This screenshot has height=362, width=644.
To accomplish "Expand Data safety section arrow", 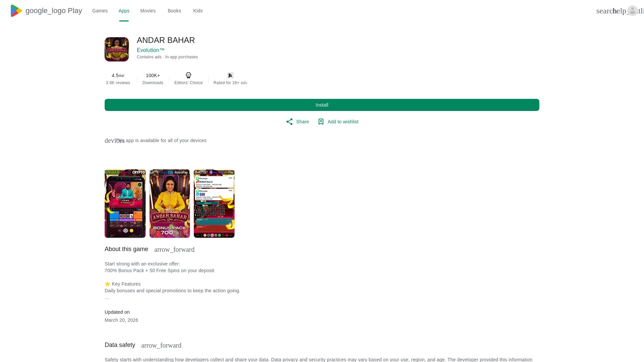I will [161, 345].
